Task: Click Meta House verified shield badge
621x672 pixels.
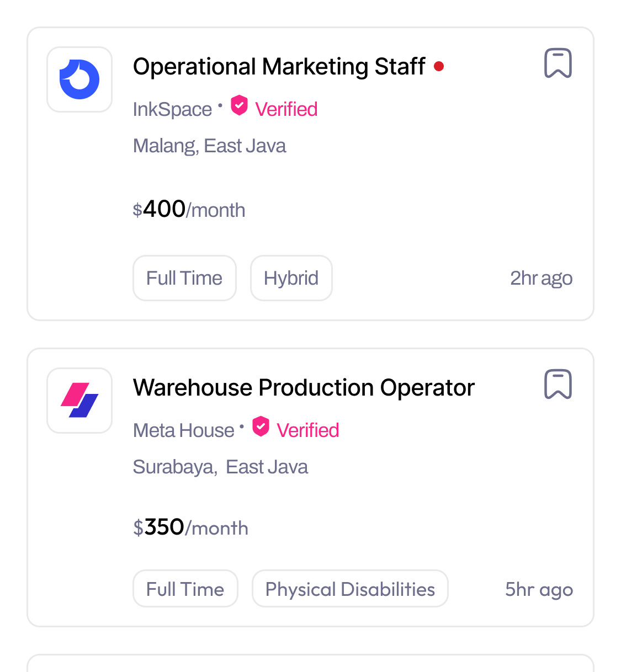Action: point(261,426)
